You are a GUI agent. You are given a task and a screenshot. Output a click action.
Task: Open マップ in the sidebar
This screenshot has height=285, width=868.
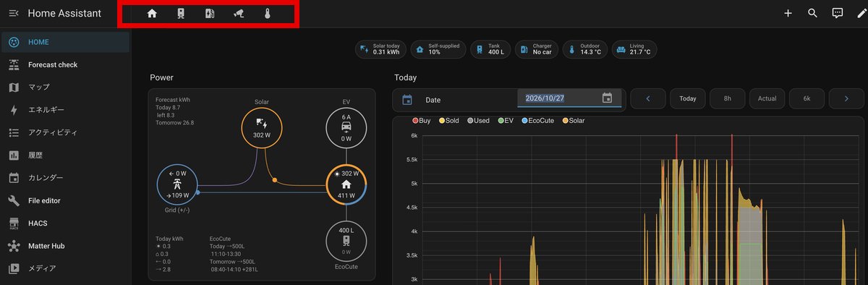tap(66, 87)
